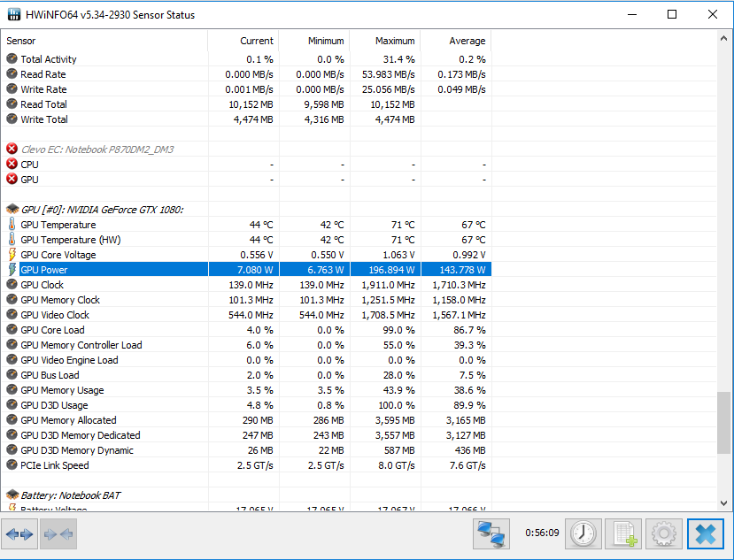Click gauge icon beside Total Activity
This screenshot has width=734, height=560.
coord(12,59)
